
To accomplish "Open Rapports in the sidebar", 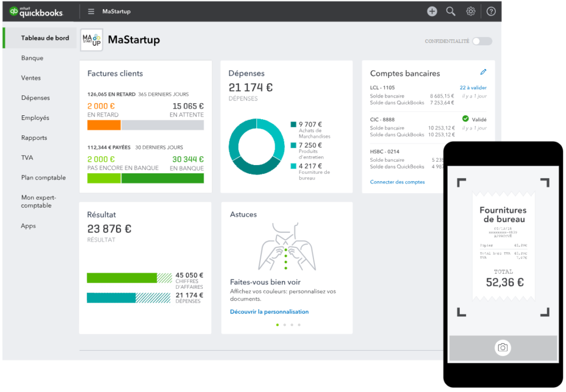I will pos(34,138).
